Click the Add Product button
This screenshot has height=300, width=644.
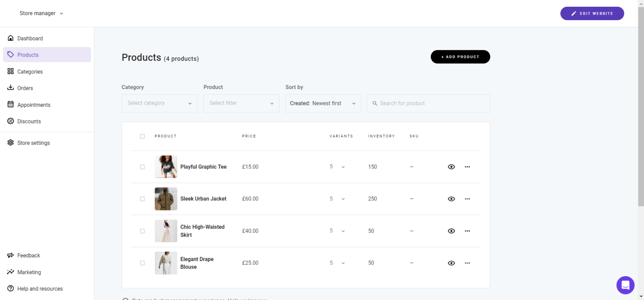point(460,57)
